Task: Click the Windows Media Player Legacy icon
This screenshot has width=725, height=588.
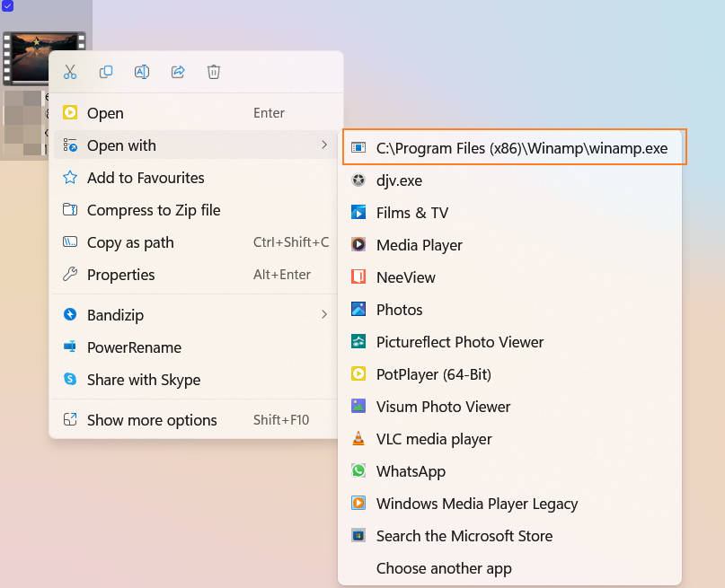Action: (358, 503)
